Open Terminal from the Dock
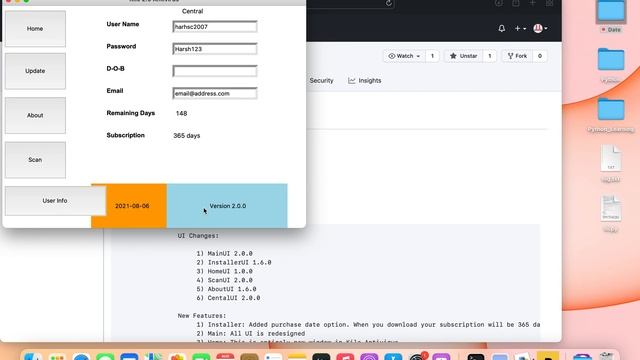This screenshot has width=640, height=360. [476, 358]
